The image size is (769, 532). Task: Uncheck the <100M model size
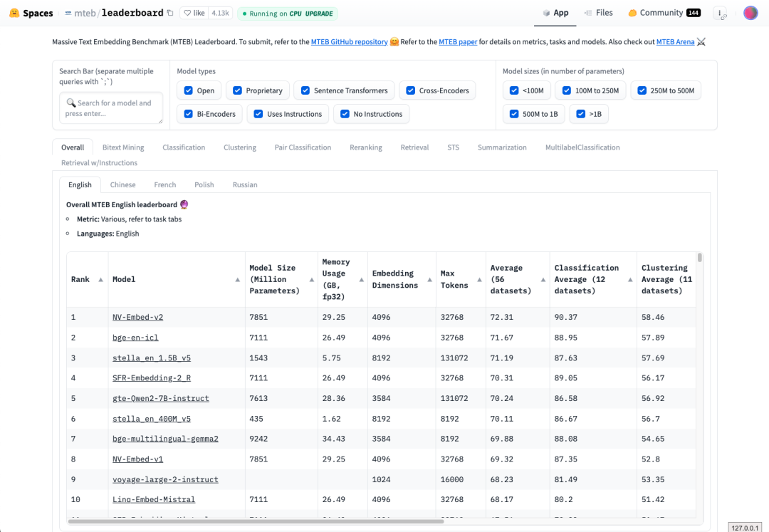(x=514, y=90)
